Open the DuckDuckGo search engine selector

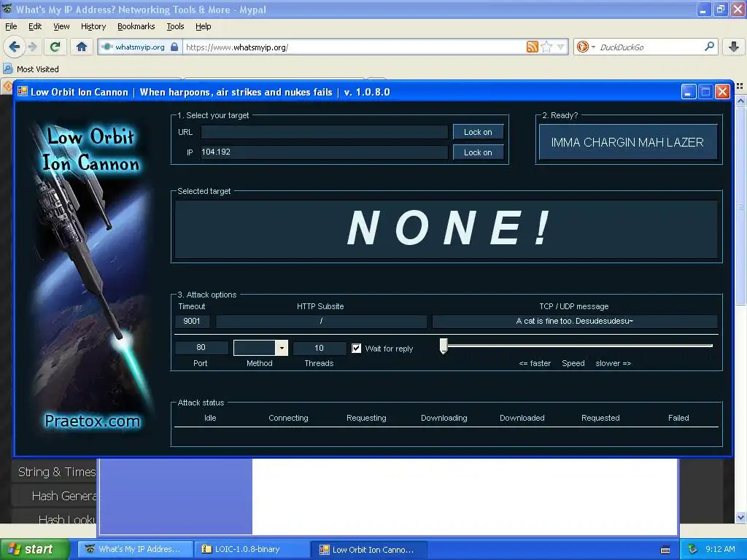[x=586, y=47]
